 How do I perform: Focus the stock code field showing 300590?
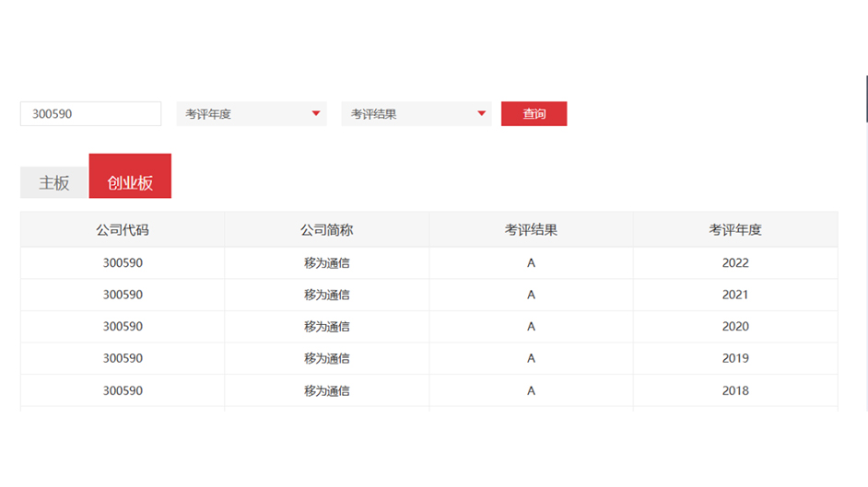pyautogui.click(x=90, y=114)
